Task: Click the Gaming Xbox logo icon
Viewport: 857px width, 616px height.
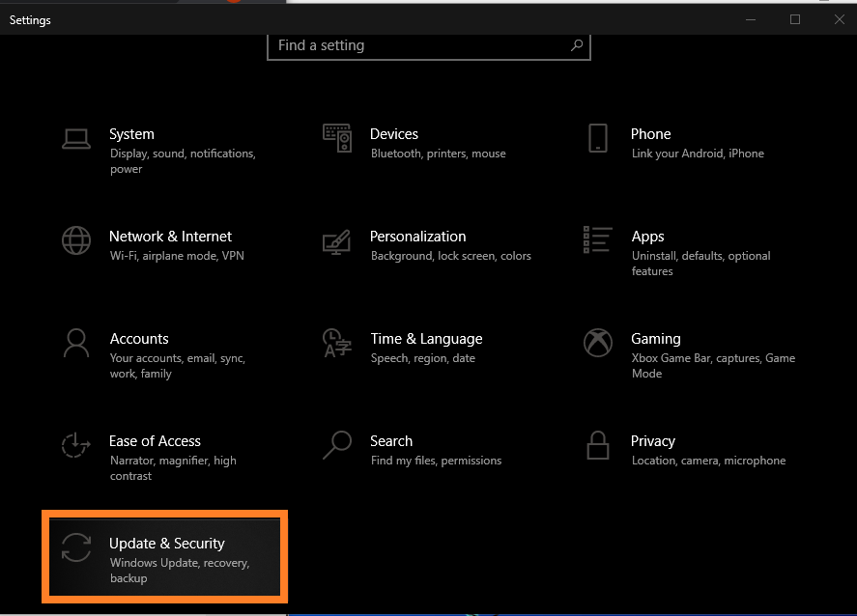Action: point(598,343)
